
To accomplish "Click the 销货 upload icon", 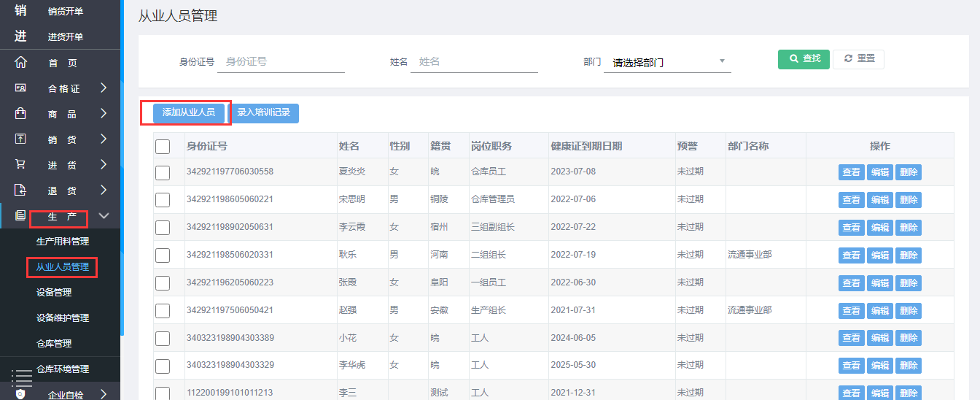I will (x=20, y=139).
